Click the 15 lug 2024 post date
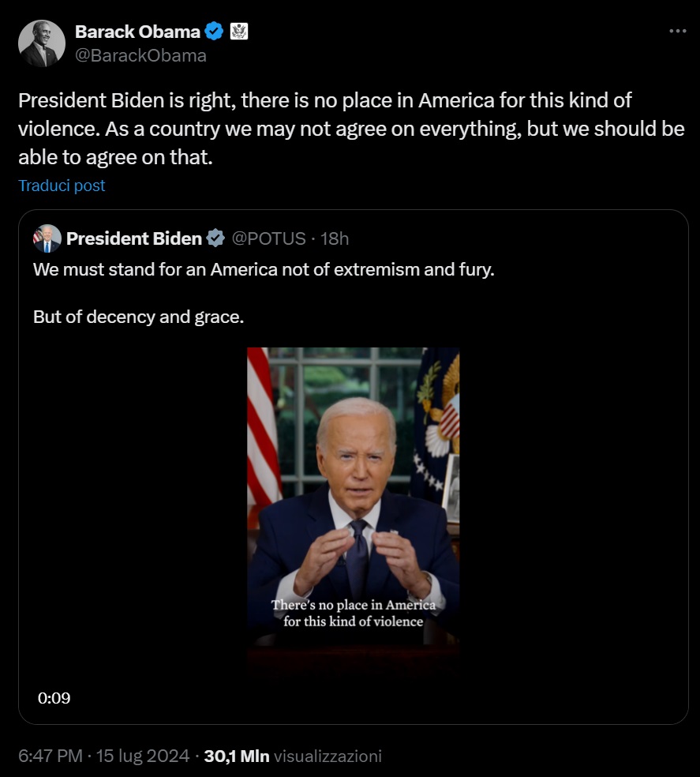Screen dimensions: 700x777 141,756
